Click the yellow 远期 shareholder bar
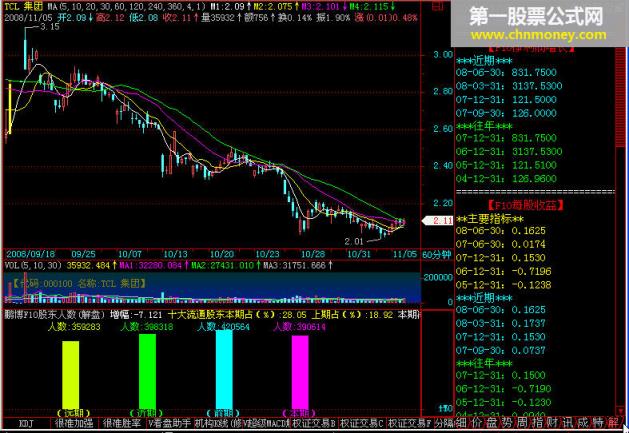629x433 pixels. point(71,375)
